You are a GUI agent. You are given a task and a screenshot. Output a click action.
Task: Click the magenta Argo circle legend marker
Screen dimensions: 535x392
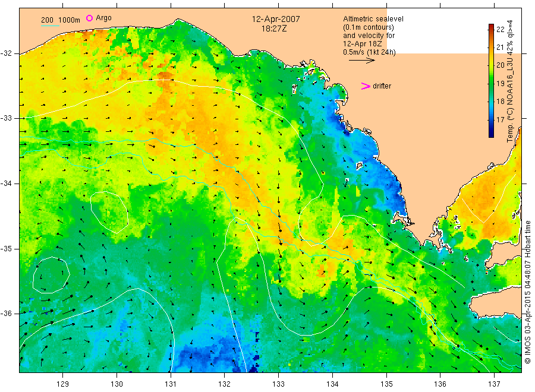[x=89, y=18]
